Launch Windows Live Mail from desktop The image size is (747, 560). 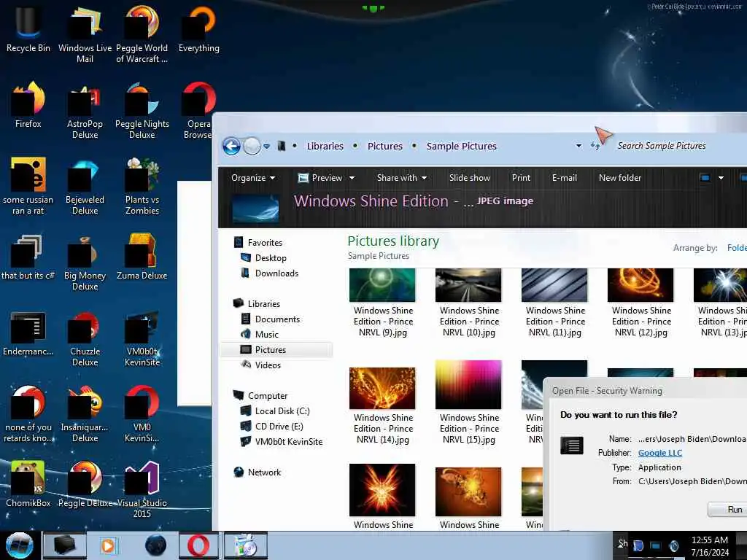(85, 34)
